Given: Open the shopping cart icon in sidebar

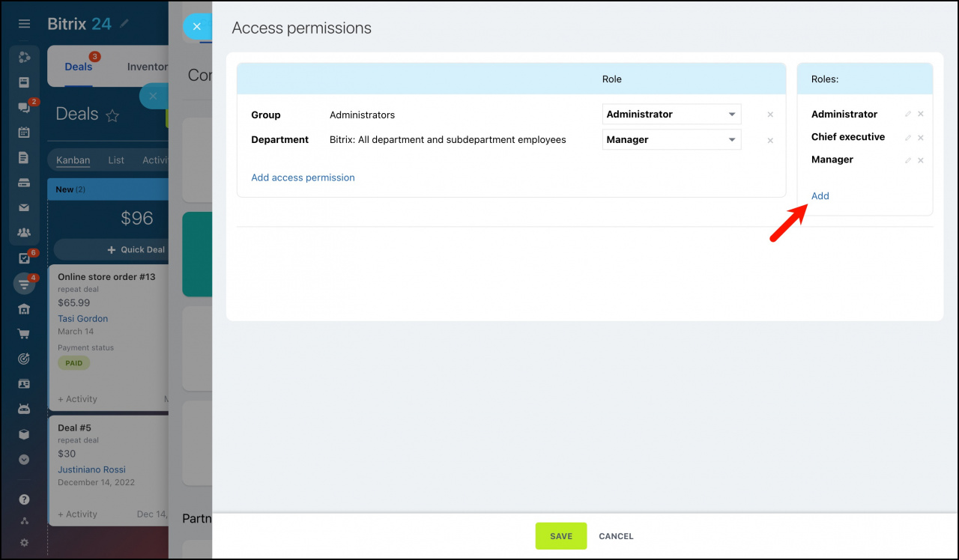Looking at the screenshot, I should [x=24, y=334].
